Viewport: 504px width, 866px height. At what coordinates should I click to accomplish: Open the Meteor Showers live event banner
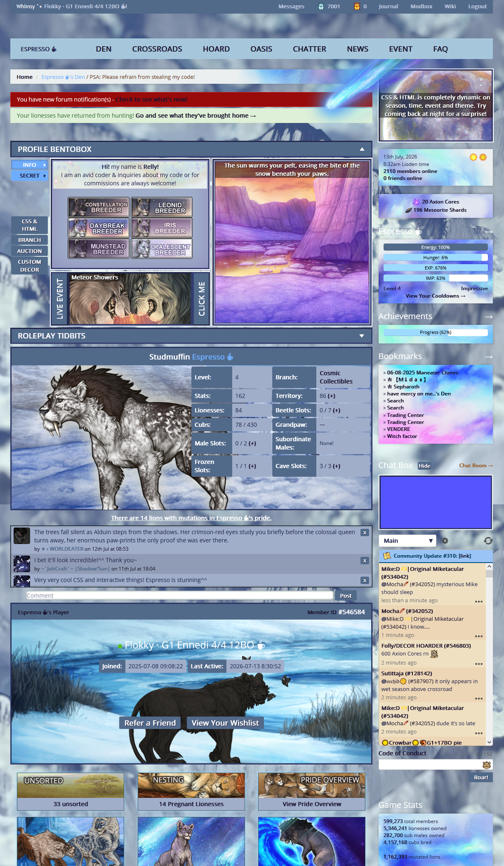click(x=130, y=298)
